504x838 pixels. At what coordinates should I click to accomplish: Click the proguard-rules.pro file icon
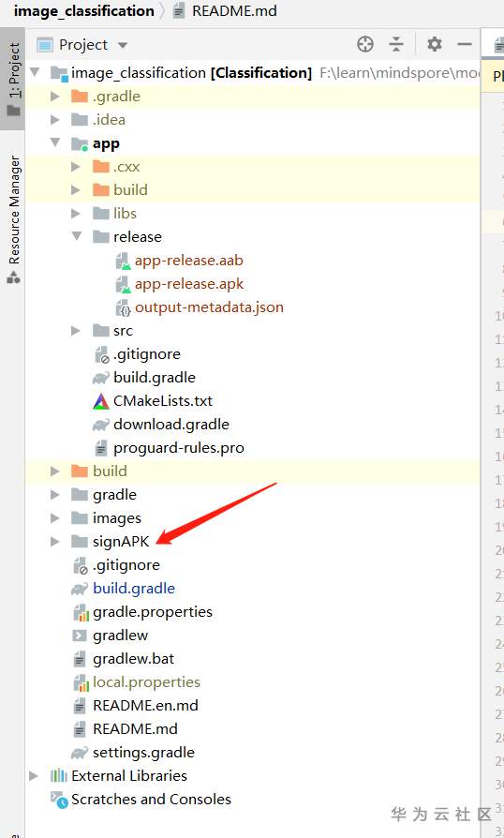click(x=101, y=448)
